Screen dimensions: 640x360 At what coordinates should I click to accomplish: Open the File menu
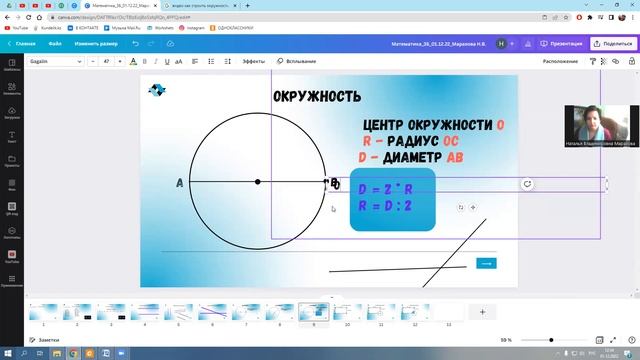tap(55, 44)
